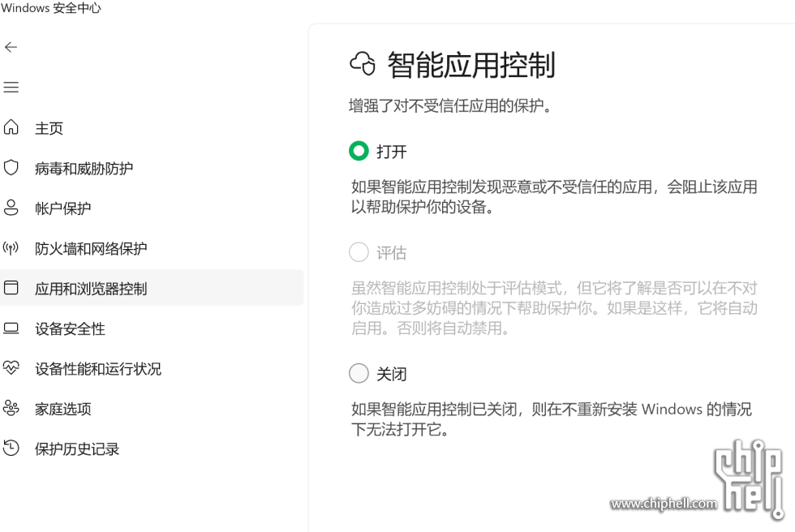The width and height of the screenshot is (795, 532).
Task: Click the description starting 如果智能应用控制已关闭
Action: point(552,419)
